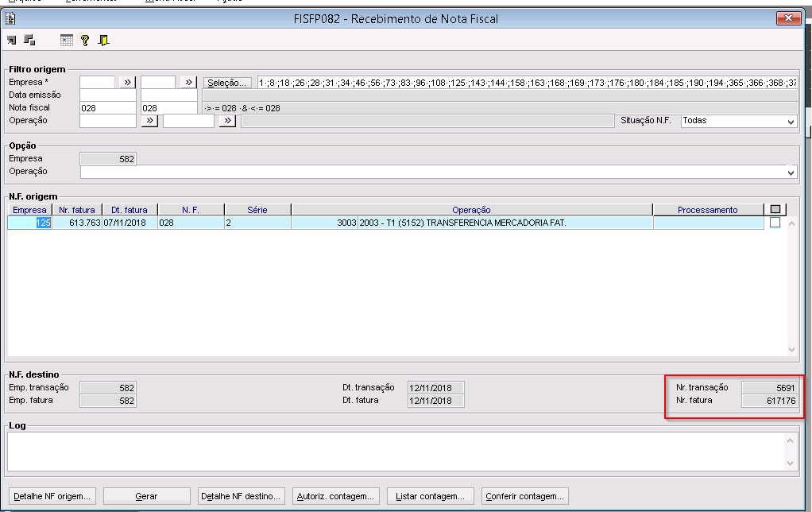
Task: Select the Dt. fatura column header
Action: [x=130, y=210]
